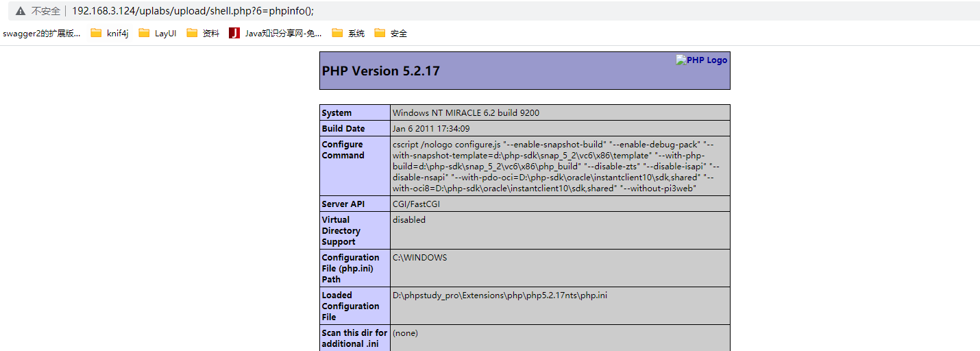Viewport: 980px width, 351px height.
Task: Click the Virtual Directory Support label
Action: pyautogui.click(x=341, y=230)
